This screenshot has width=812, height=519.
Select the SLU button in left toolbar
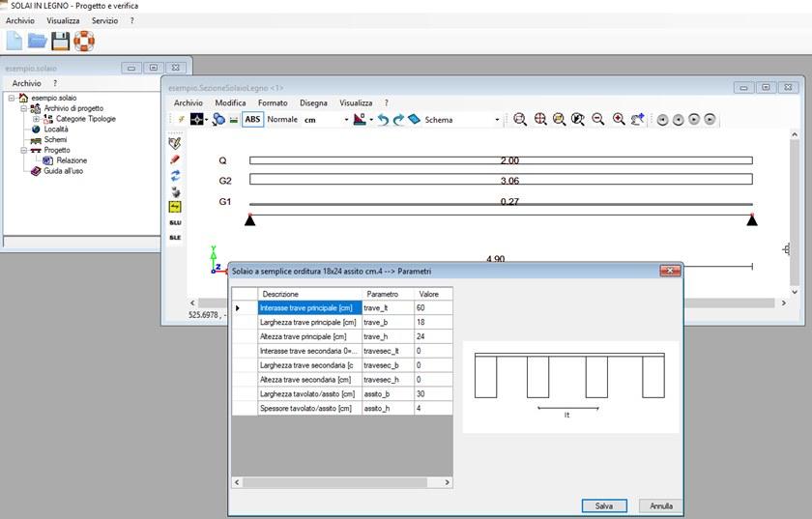pos(175,222)
